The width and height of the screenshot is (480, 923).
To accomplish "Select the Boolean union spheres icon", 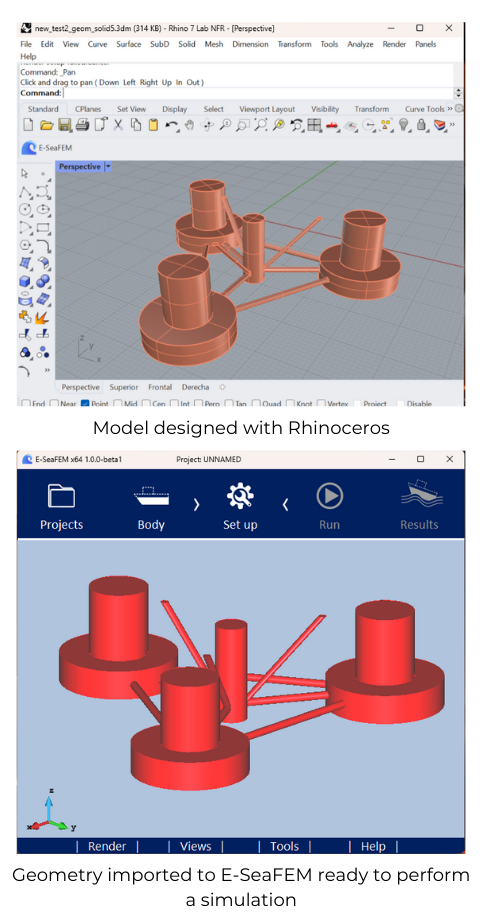I will [x=42, y=281].
